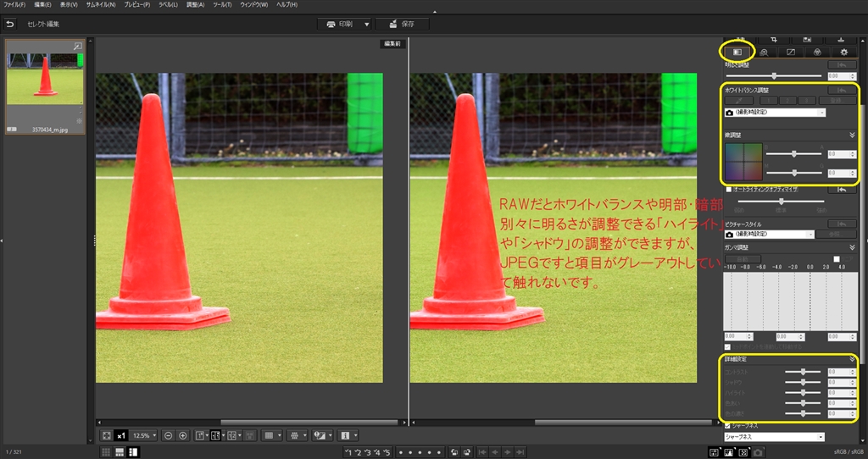Click the 保存 save button
Image resolution: width=868 pixels, height=459 pixels.
click(402, 24)
